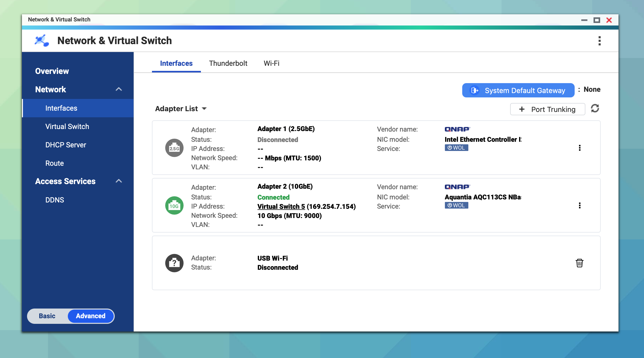
Task: Delete the USB Wi-Fi adapter with trash icon
Action: [579, 263]
